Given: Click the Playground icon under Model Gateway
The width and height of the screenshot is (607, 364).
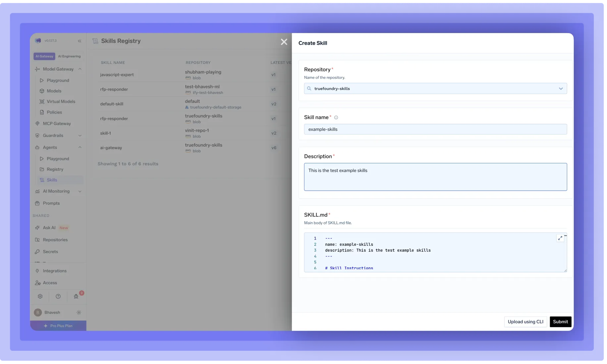Looking at the screenshot, I should 42,80.
